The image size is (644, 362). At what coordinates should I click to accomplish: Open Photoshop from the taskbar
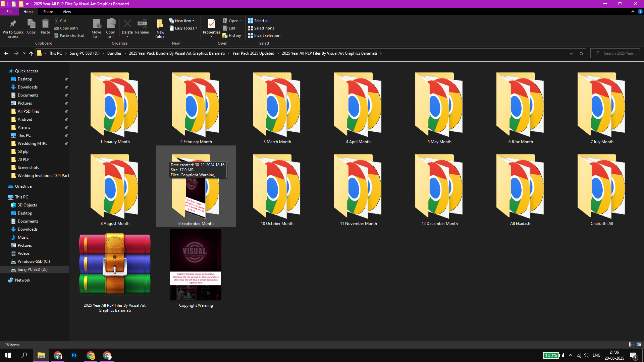pyautogui.click(x=74, y=355)
